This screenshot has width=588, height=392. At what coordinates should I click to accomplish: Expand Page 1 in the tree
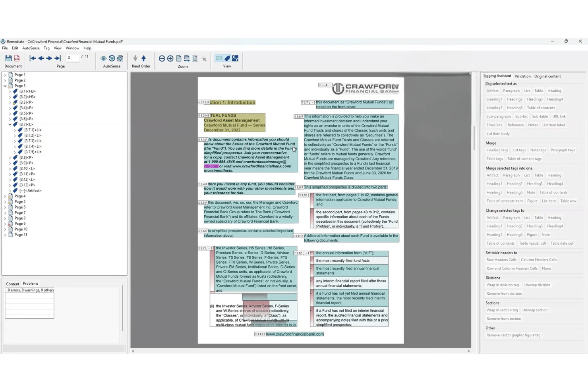point(5,75)
